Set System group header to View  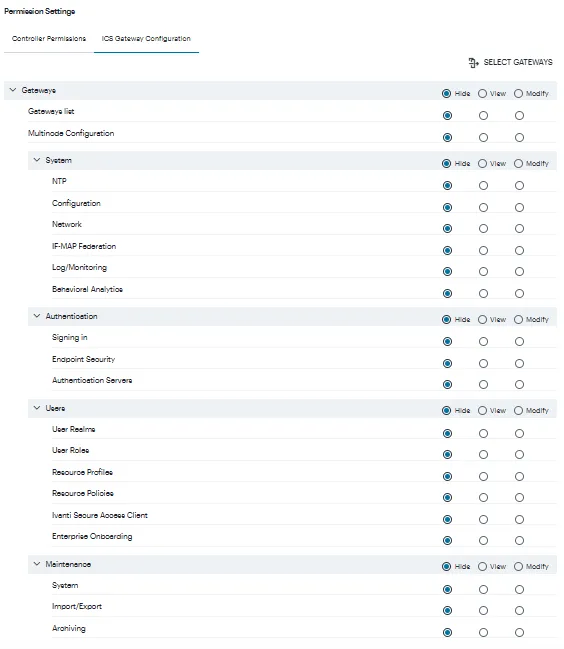pyautogui.click(x=482, y=163)
